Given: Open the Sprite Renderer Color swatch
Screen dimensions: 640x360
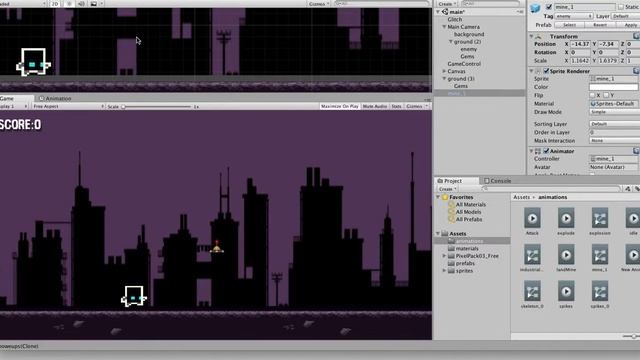Looking at the screenshot, I should click(613, 87).
